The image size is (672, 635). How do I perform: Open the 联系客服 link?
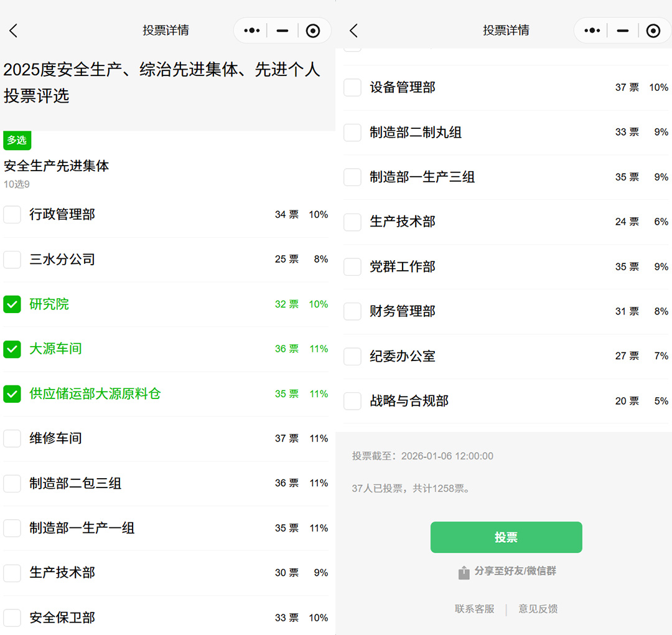pyautogui.click(x=474, y=609)
